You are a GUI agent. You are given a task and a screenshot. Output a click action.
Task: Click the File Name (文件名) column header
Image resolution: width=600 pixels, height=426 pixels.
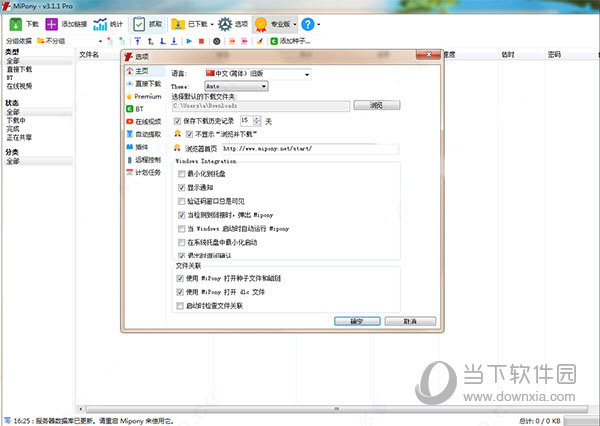coord(89,55)
